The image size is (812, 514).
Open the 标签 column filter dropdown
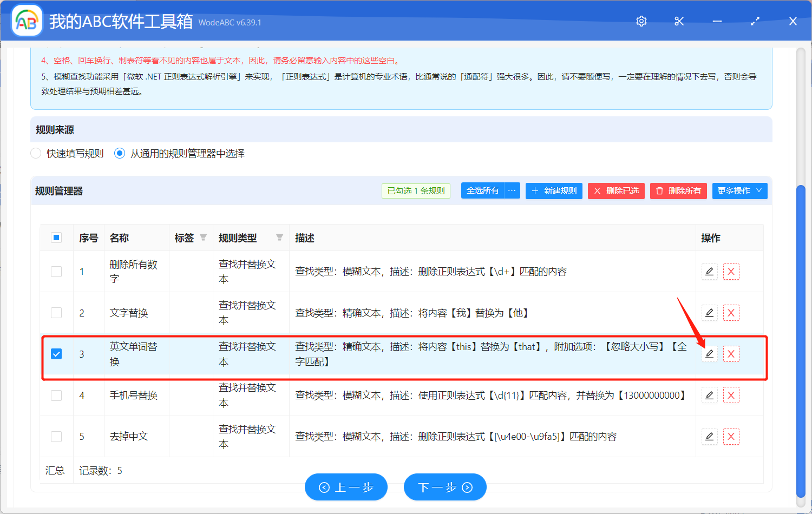[x=204, y=237]
